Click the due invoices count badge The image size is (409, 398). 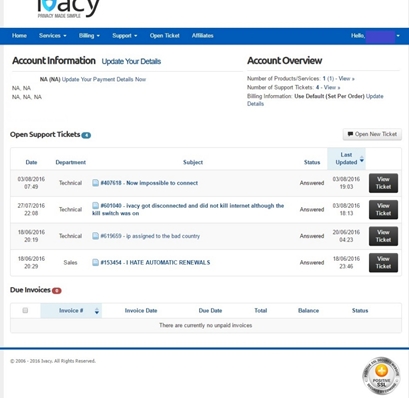[x=57, y=291]
